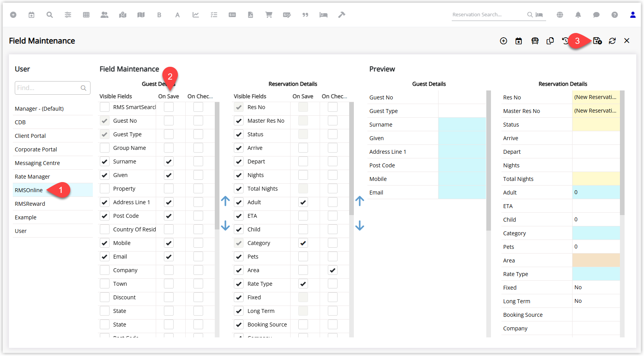This screenshot has height=356, width=644.
Task: Click the save and exit icon
Action: tap(597, 41)
